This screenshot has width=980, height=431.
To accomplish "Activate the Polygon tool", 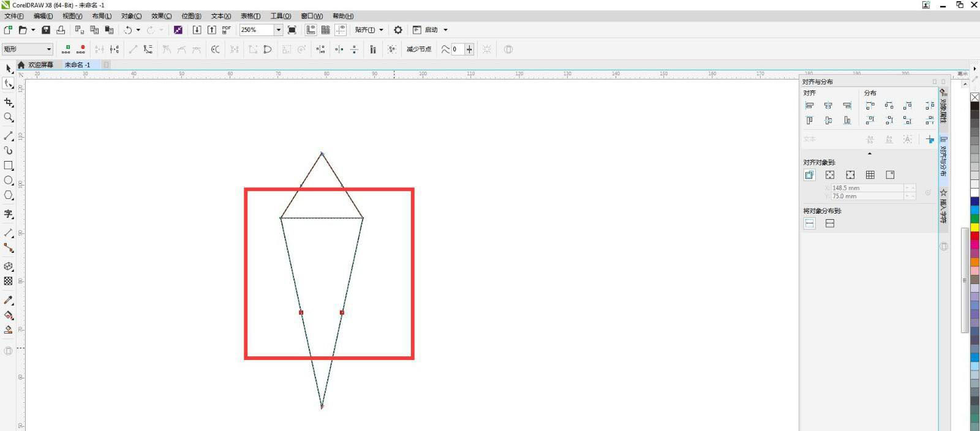I will pyautogui.click(x=9, y=195).
